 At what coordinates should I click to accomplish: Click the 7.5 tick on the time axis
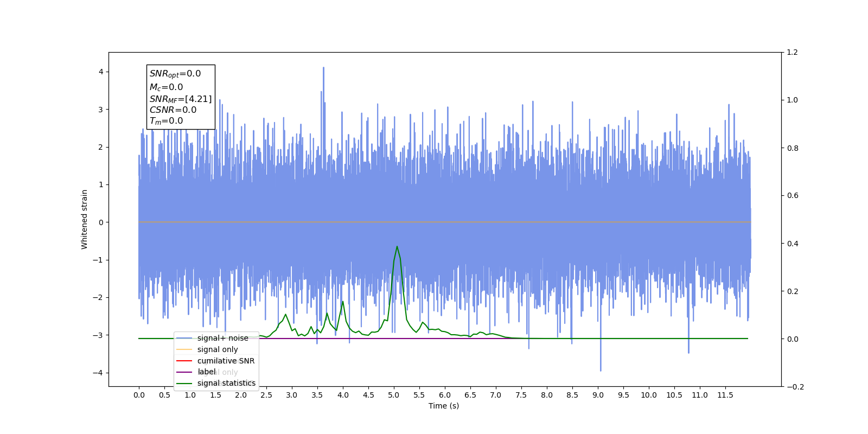[x=521, y=395]
